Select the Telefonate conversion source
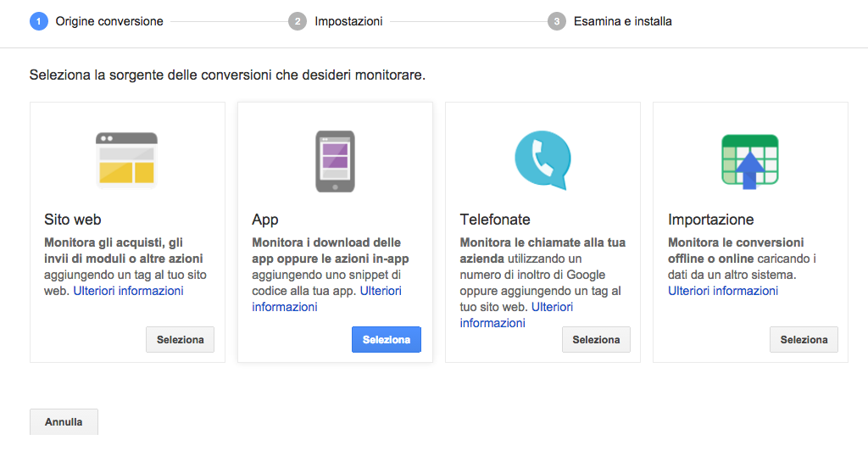The width and height of the screenshot is (868, 451). [x=596, y=340]
